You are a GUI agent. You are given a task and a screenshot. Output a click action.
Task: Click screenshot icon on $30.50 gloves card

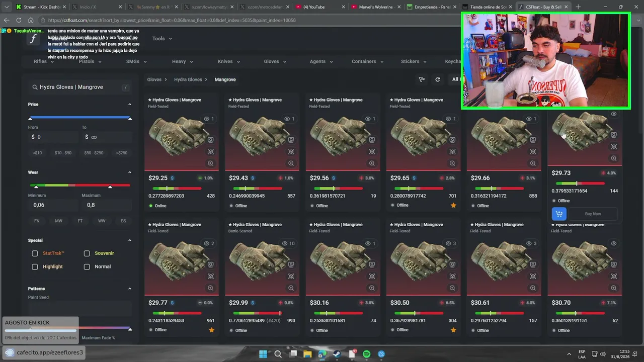pos(452,264)
